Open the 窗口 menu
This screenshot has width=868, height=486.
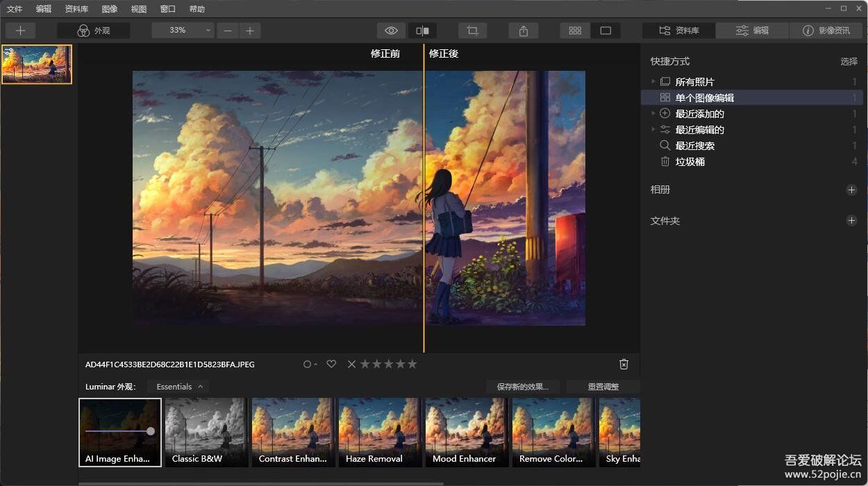pyautogui.click(x=168, y=9)
